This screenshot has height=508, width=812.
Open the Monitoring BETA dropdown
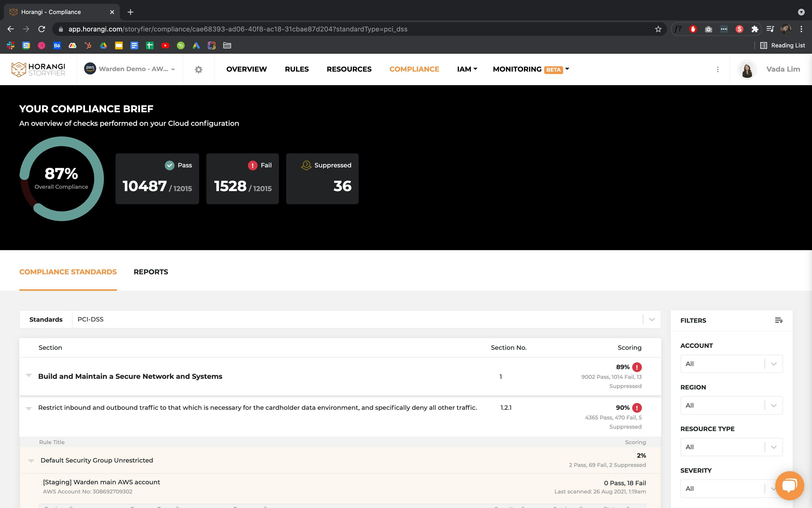coord(531,69)
